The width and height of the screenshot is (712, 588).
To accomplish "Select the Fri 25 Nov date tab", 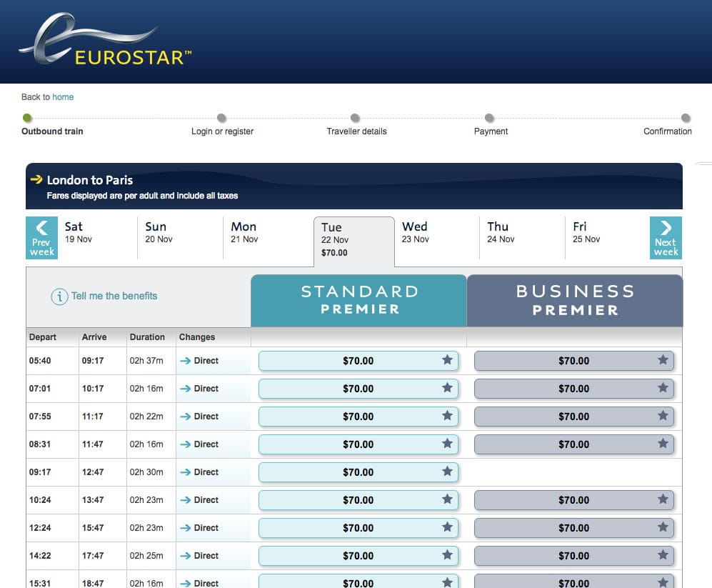I will point(607,238).
